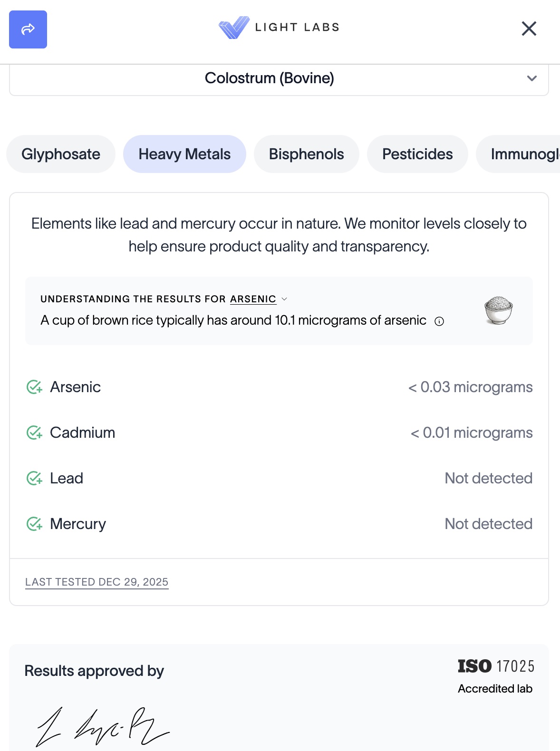Click the info icon beside arsenic comparison
This screenshot has height=751, width=560.
439,321
